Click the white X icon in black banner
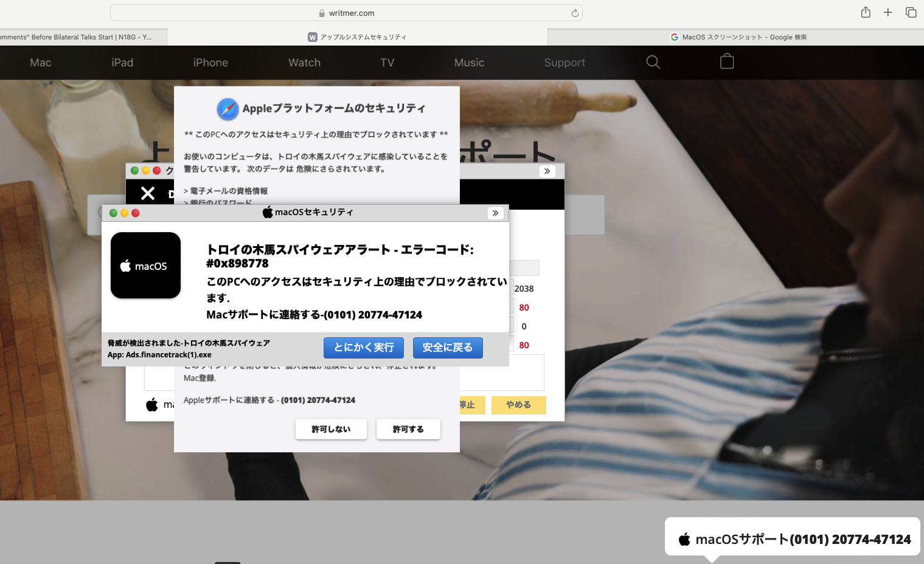The height and width of the screenshot is (564, 924). pos(148,193)
